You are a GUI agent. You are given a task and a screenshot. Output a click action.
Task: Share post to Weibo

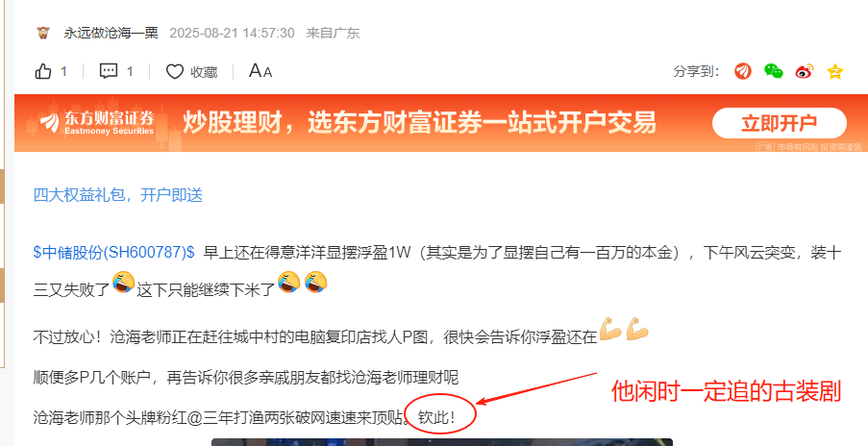[805, 71]
